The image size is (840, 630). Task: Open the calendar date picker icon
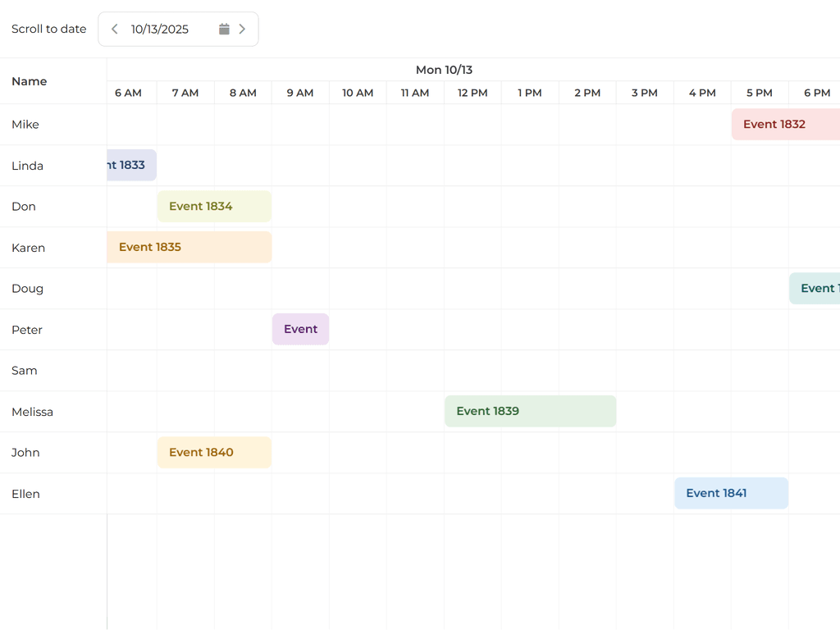coord(224,28)
